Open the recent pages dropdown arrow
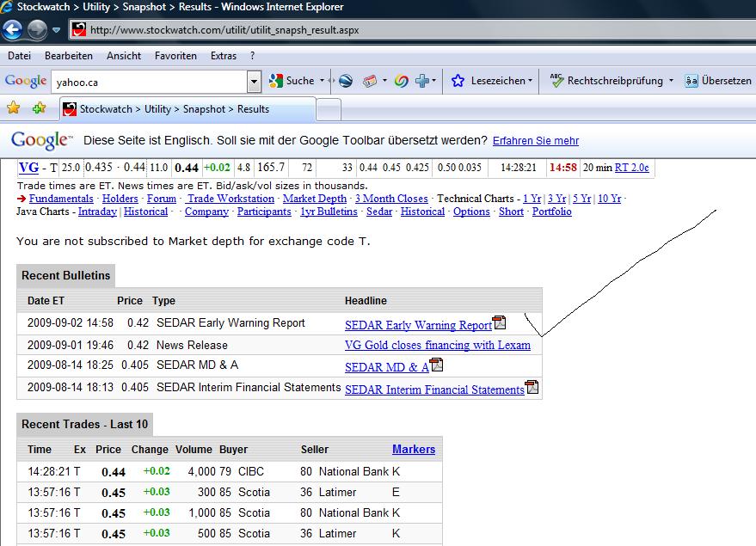756x546 pixels. 57,30
